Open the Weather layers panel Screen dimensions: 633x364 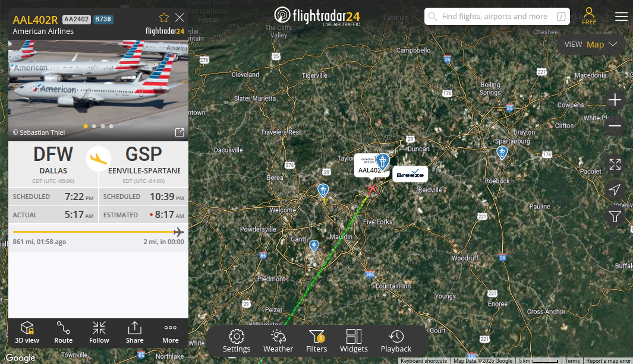(278, 341)
